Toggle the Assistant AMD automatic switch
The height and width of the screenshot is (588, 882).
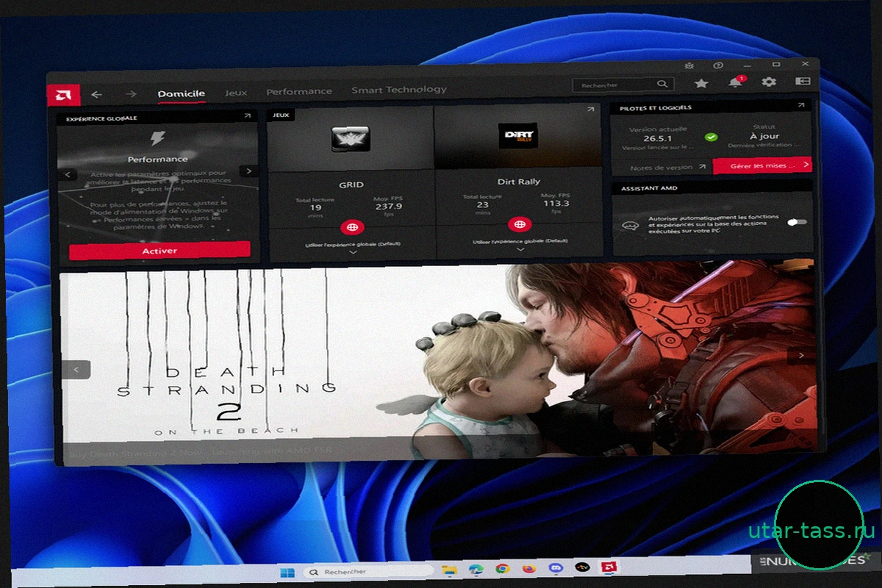coord(797,222)
